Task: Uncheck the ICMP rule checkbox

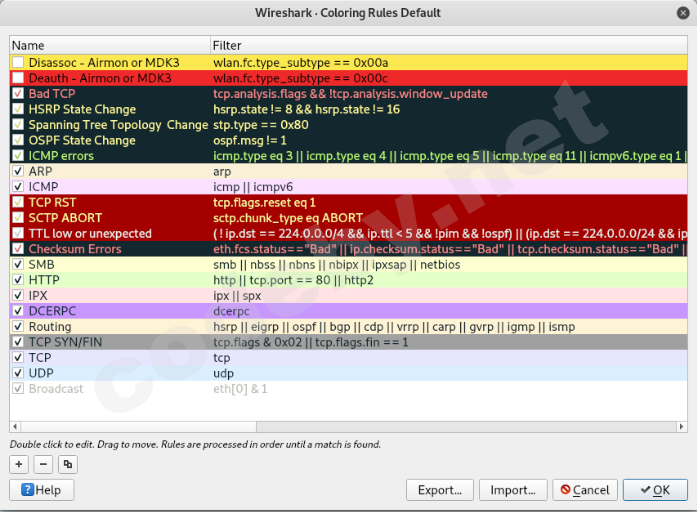Action: (18, 187)
